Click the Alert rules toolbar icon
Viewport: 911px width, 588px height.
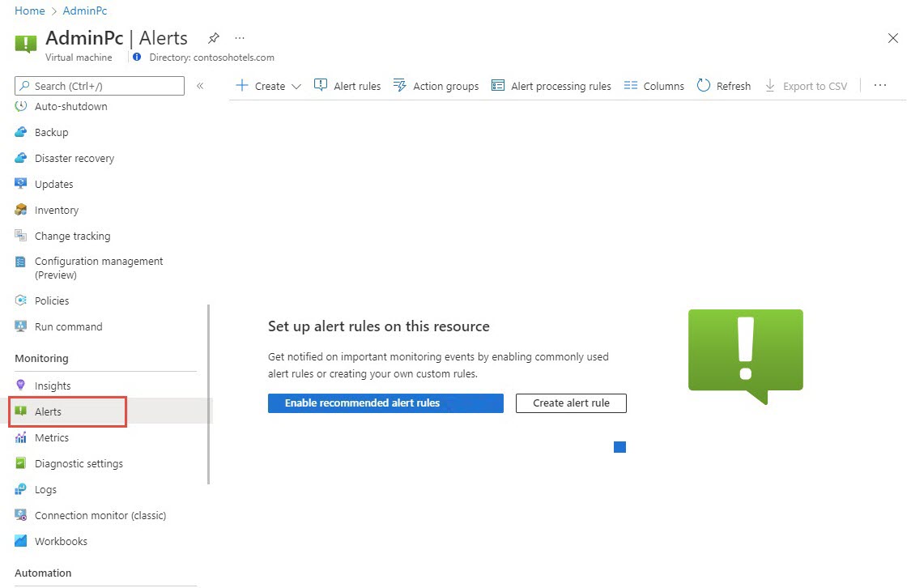[321, 86]
